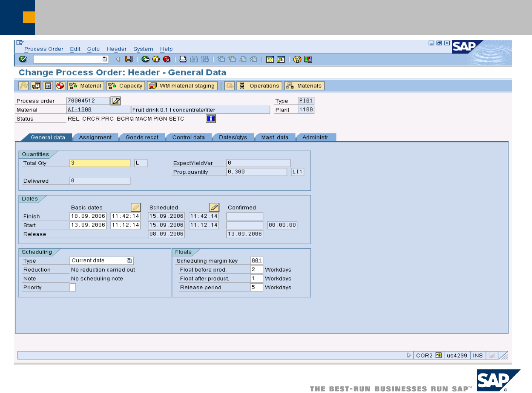The image size is (532, 393).
Task: Click the red Cancel icon
Action: pyautogui.click(x=167, y=59)
